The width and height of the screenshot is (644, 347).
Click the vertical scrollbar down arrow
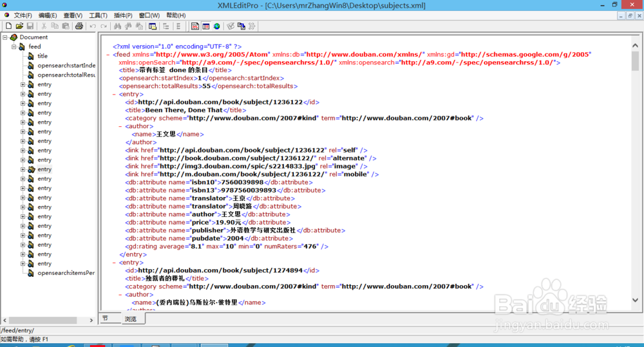coord(635,300)
